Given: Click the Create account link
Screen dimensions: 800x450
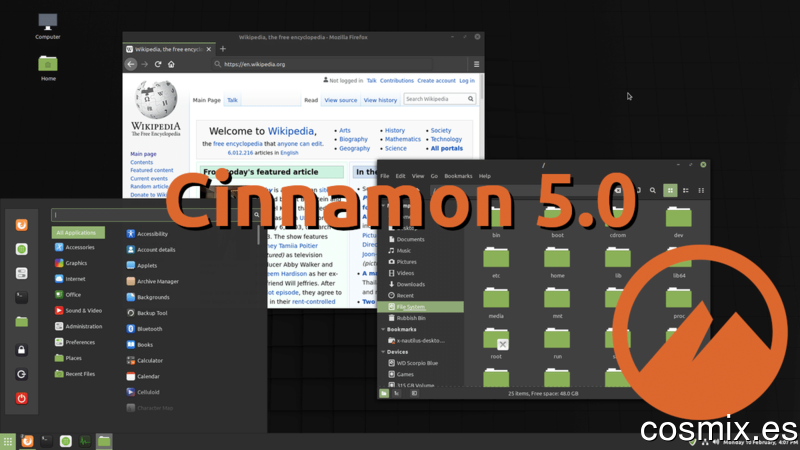Looking at the screenshot, I should [436, 81].
